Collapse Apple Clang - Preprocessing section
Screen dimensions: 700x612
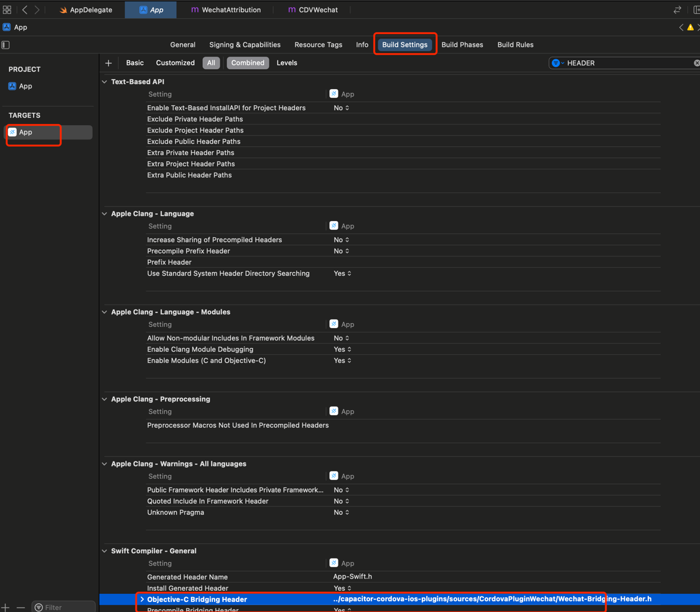tap(105, 399)
